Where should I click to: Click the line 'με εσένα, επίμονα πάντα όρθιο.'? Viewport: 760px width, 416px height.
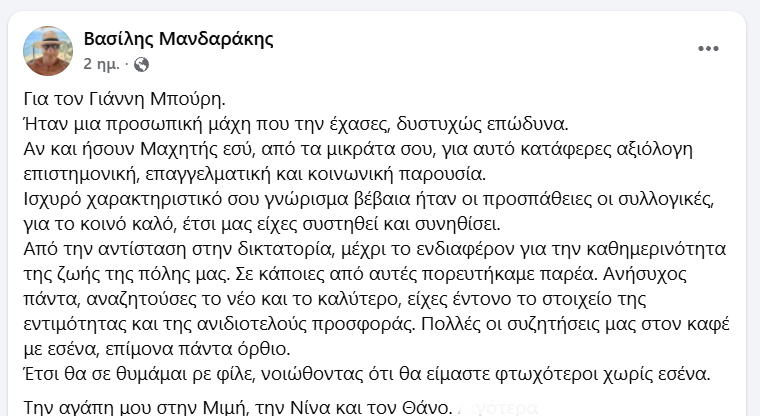pyautogui.click(x=157, y=349)
